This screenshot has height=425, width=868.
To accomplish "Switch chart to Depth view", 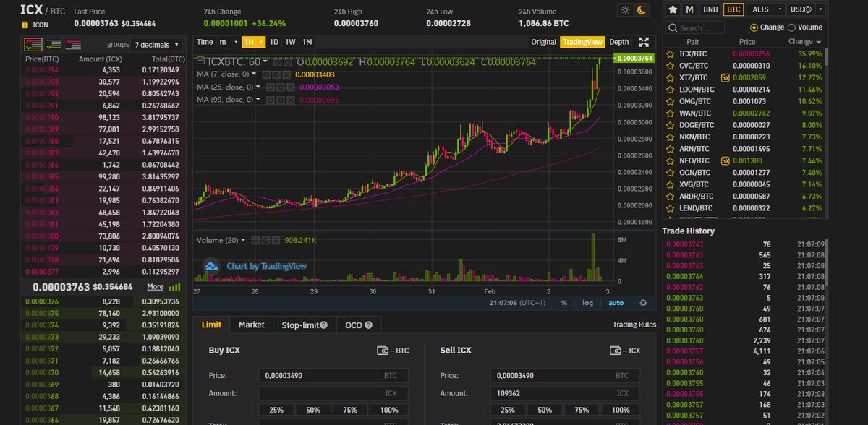I will click(x=618, y=42).
